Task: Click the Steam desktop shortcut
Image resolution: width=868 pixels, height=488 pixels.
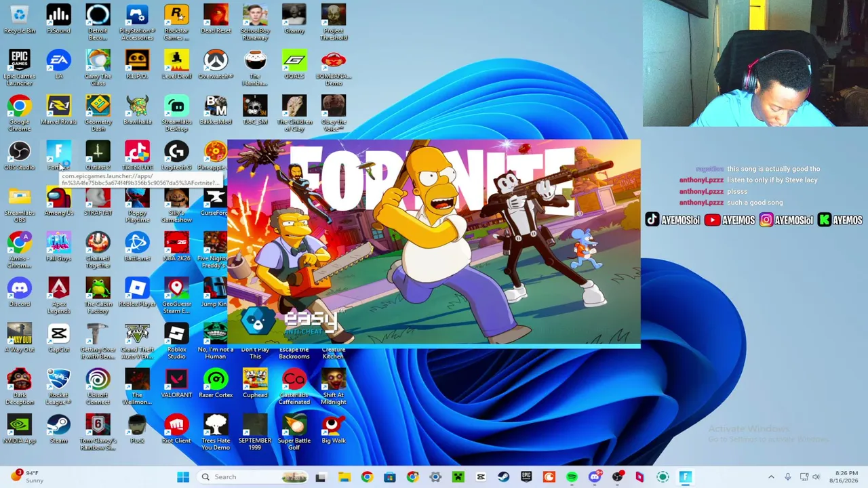Action: coord(58,429)
